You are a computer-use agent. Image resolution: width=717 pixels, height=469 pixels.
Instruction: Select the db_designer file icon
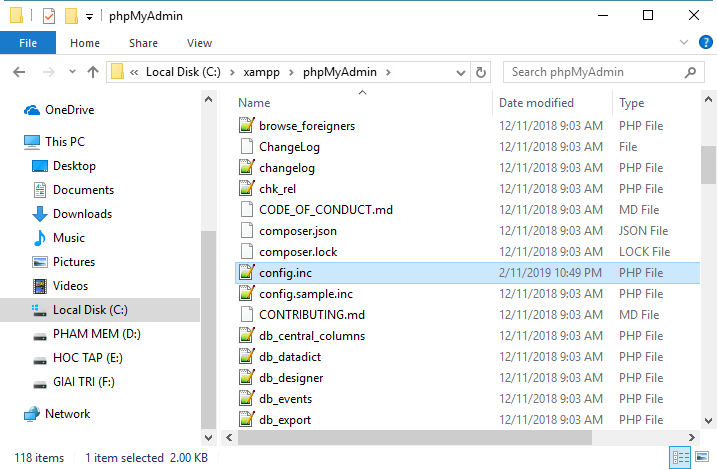coord(246,378)
